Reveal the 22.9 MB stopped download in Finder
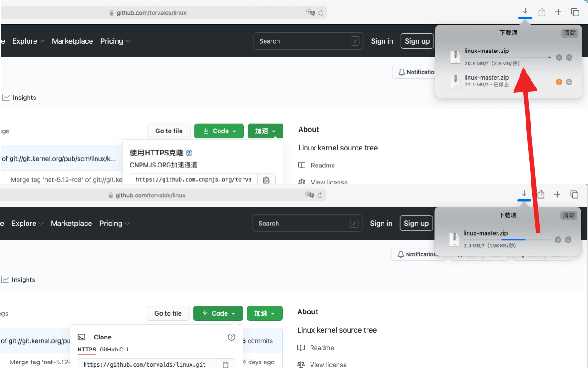 tap(569, 82)
